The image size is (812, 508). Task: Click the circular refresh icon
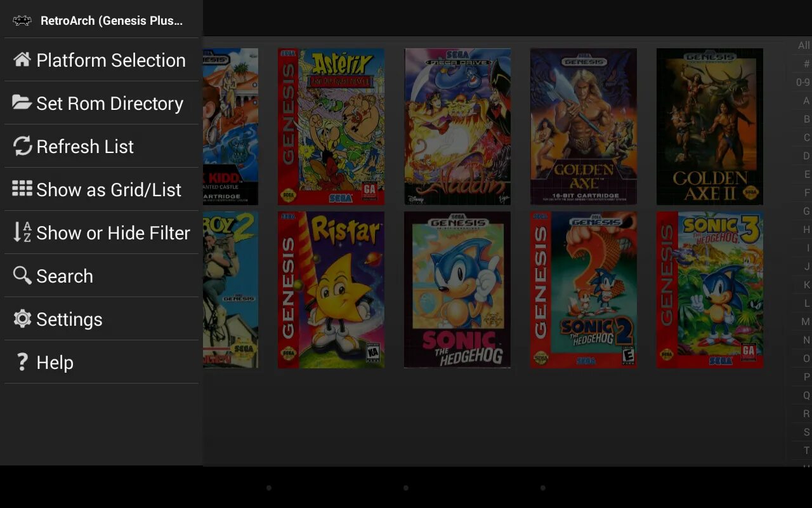(x=22, y=146)
